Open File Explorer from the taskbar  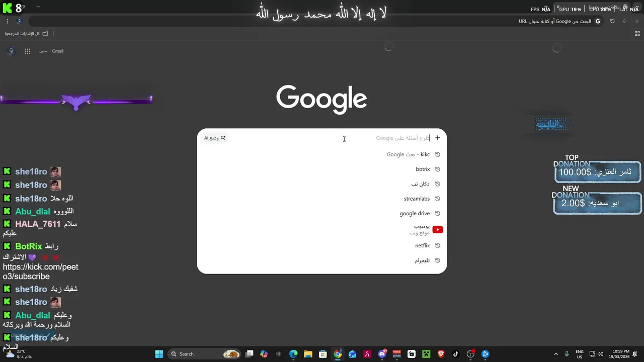308,354
